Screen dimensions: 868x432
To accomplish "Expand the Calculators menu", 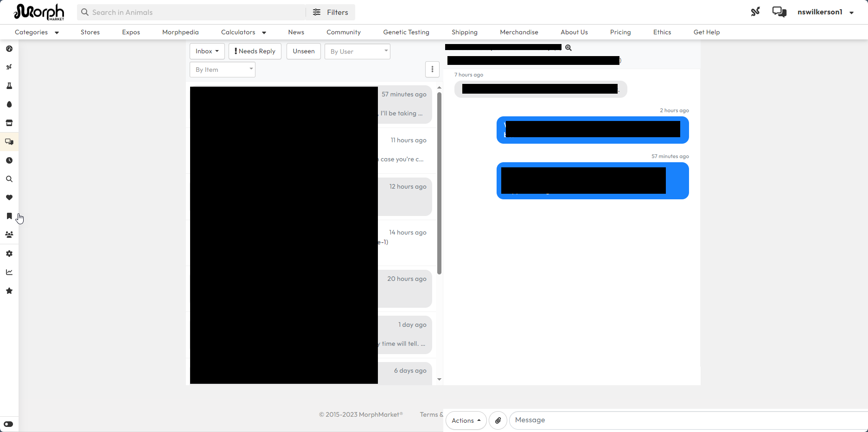I will (243, 32).
